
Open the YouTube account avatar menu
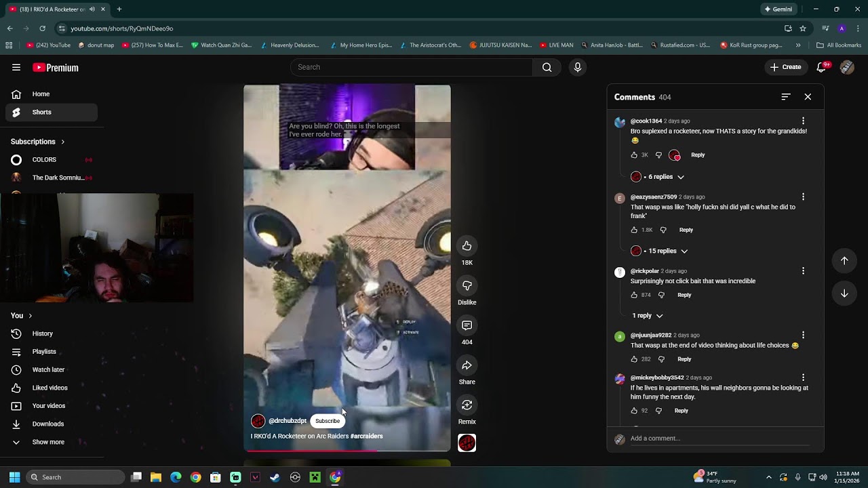click(x=847, y=67)
